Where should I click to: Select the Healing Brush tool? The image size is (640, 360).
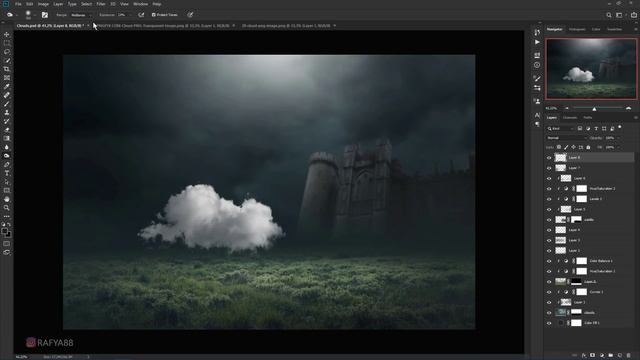[x=7, y=95]
